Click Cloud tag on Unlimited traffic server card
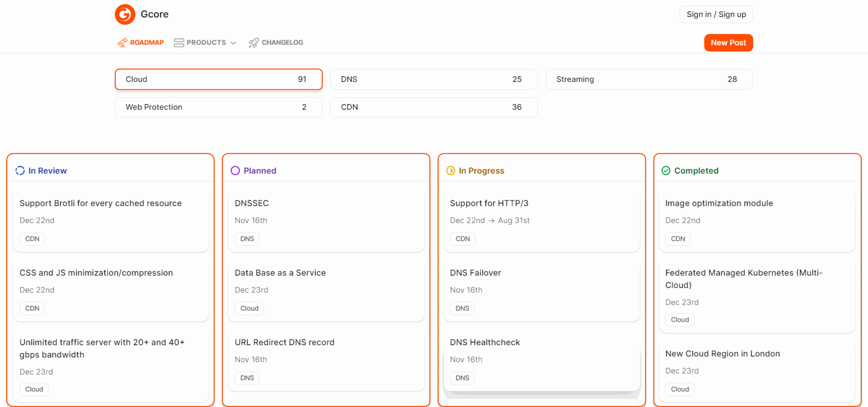This screenshot has height=407, width=868. point(34,389)
